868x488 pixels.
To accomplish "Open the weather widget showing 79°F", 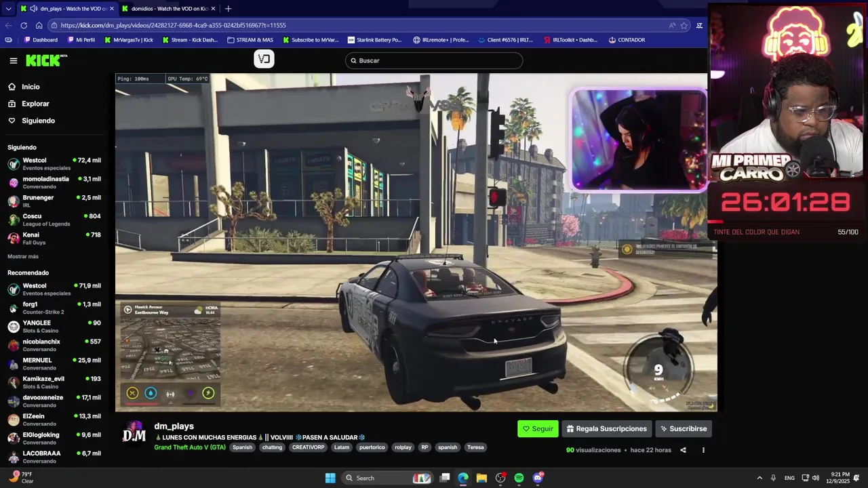I will coord(20,477).
